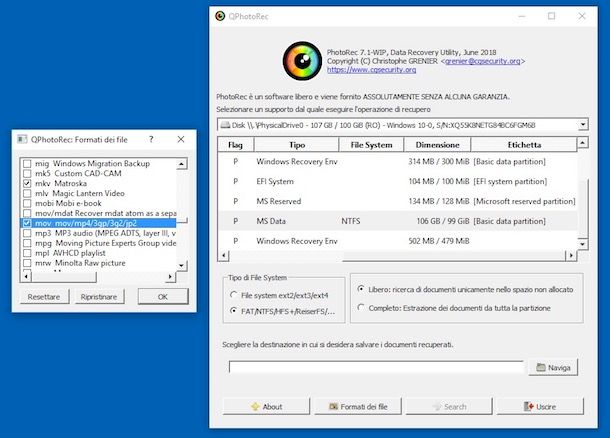Check the mpg Moving Picture Experts box
Image resolution: width=610 pixels, height=438 pixels.
point(27,243)
